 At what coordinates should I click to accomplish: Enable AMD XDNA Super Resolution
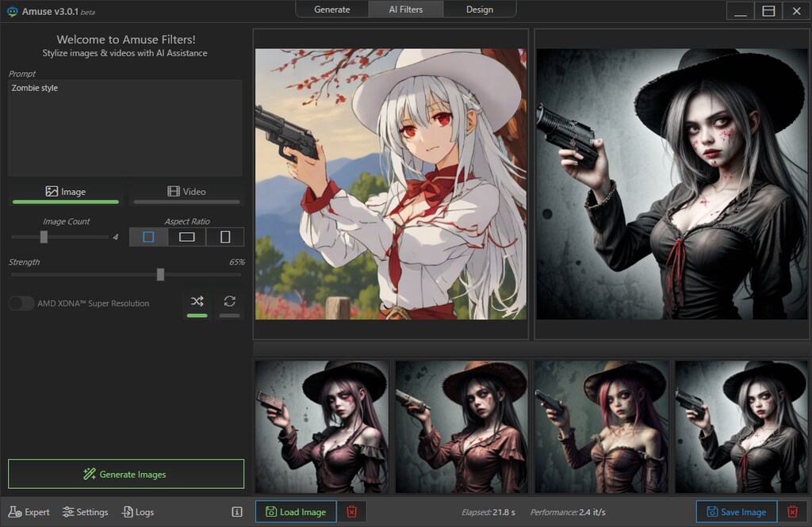tap(21, 303)
